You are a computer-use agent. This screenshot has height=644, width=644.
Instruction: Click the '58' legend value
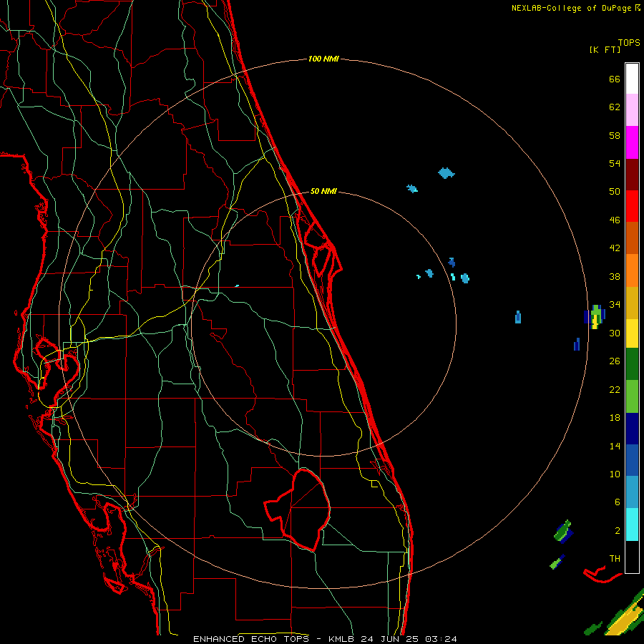[x=615, y=135]
